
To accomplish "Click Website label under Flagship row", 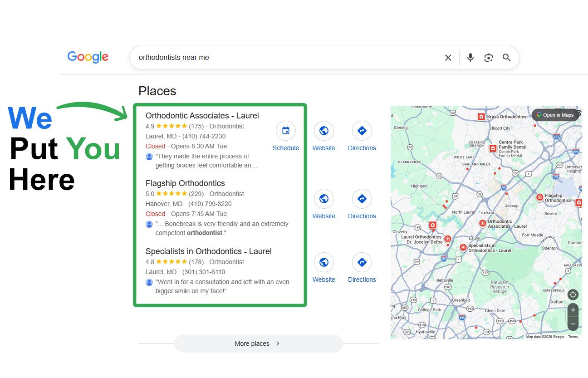I will (324, 216).
